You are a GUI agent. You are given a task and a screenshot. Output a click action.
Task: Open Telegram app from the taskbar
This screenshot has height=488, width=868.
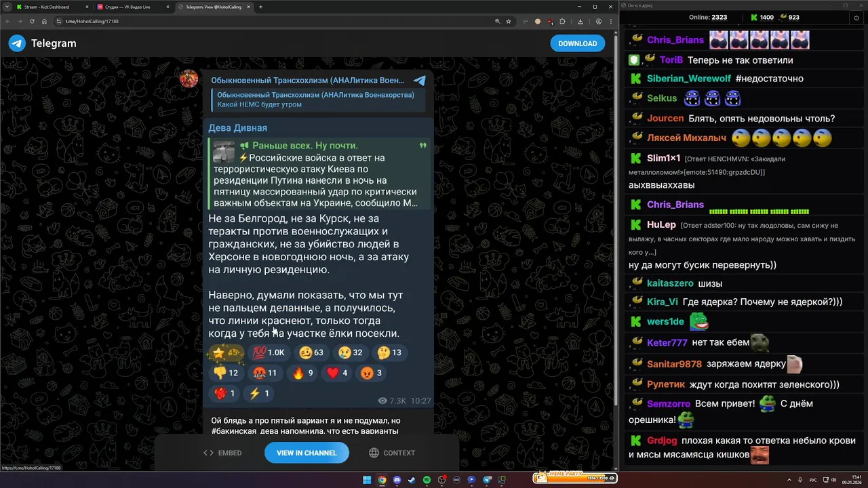tap(487, 480)
